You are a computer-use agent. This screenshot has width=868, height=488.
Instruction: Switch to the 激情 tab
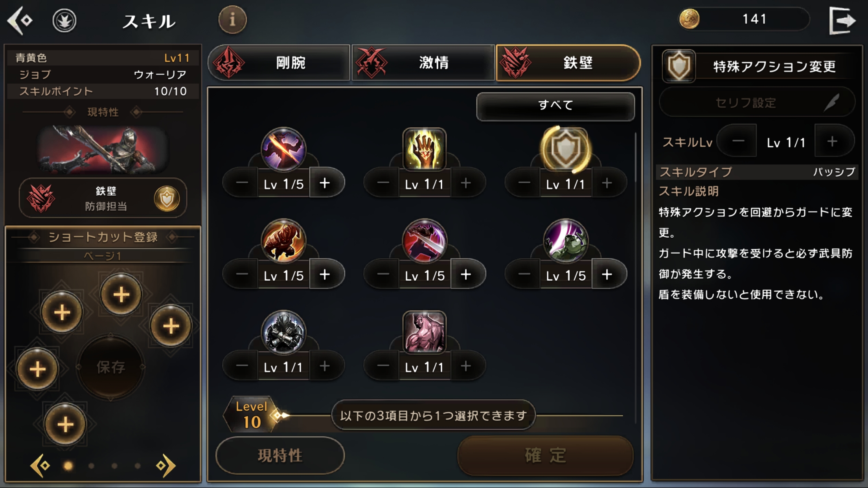423,63
